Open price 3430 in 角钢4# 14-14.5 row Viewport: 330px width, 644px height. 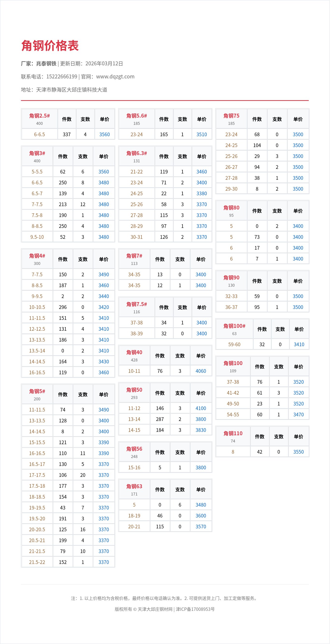[x=104, y=362]
